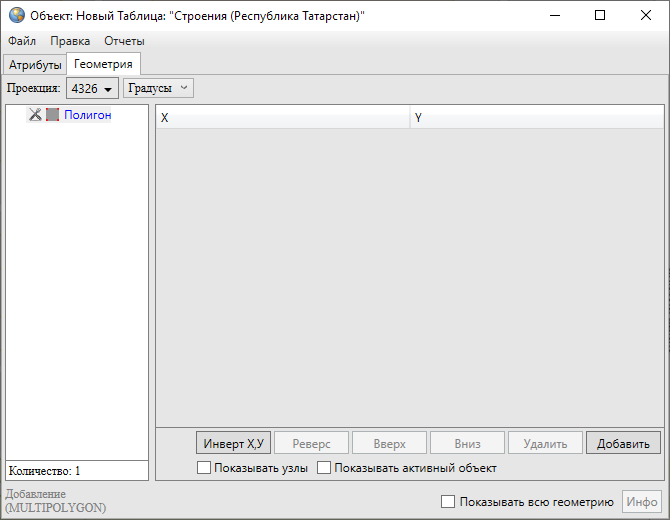Enable the Показывать узлы checkbox
The width and height of the screenshot is (670, 520).
(x=204, y=468)
